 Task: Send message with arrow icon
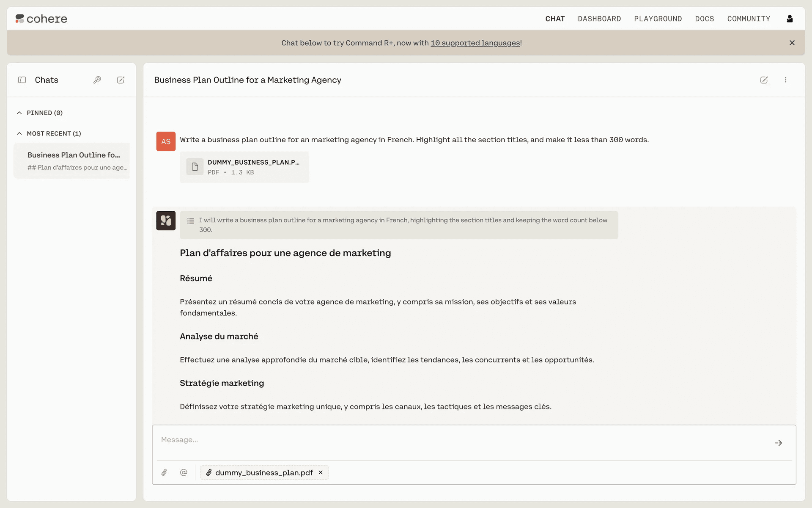point(778,443)
